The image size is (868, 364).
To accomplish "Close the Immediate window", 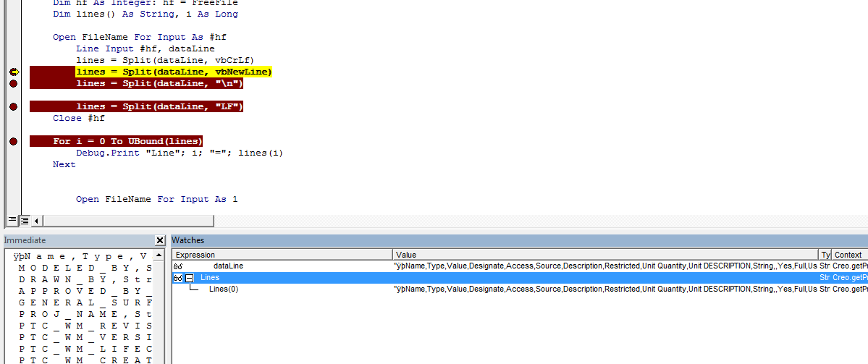I will [160, 240].
